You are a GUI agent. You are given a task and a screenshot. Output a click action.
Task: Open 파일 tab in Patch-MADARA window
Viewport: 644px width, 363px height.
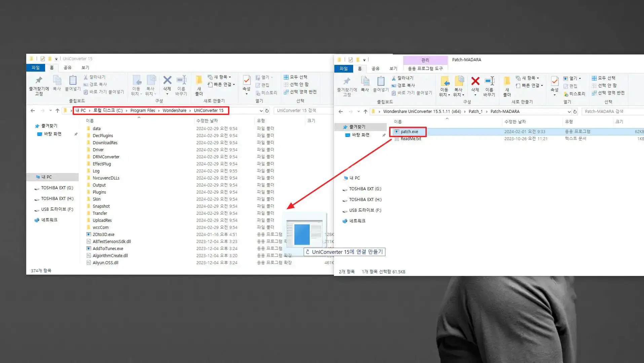343,69
